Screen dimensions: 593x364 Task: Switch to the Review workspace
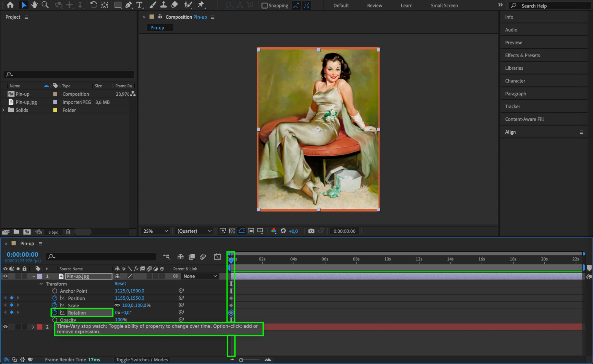pyautogui.click(x=374, y=6)
